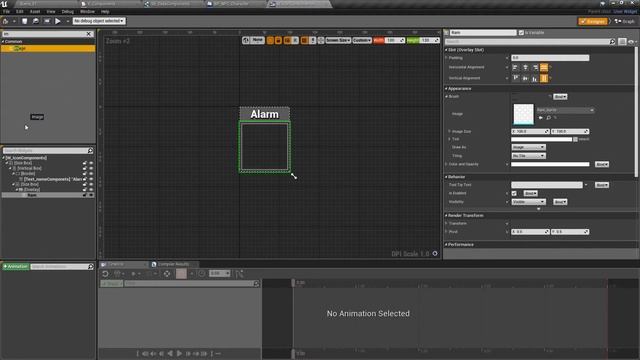Open Details view options eye icon

632,42
